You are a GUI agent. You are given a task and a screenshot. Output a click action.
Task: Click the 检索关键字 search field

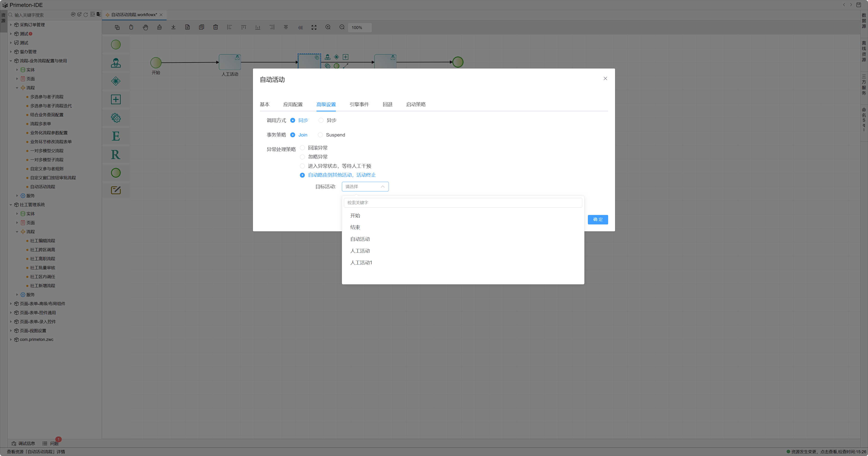point(462,203)
